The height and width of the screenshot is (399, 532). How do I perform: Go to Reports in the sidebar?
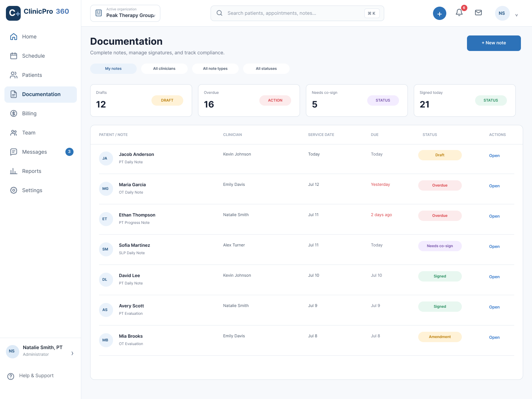[41, 171]
